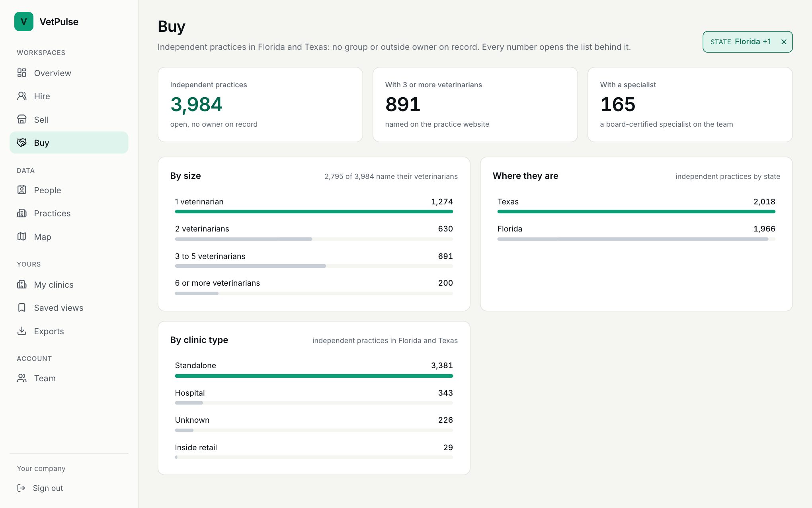Open the 891 practices with 3+ veterinarians
The width and height of the screenshot is (812, 508).
click(x=402, y=104)
